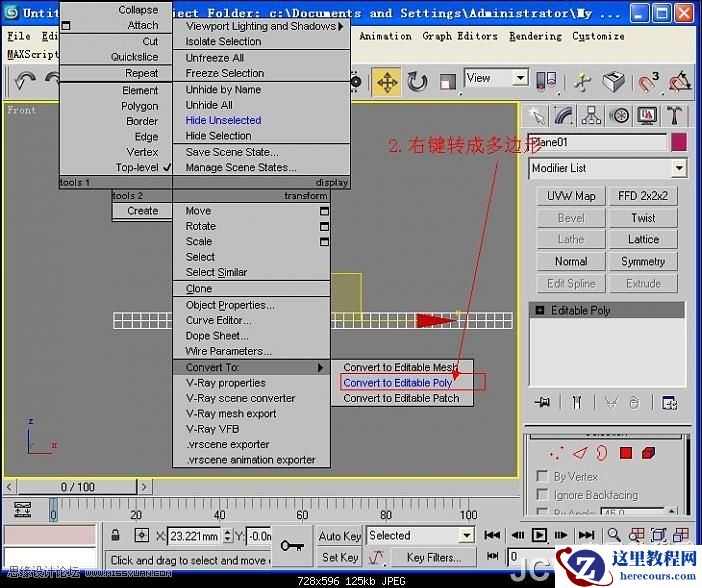Click Hide Unselected in display menu
The height and width of the screenshot is (588, 702).
point(223,120)
